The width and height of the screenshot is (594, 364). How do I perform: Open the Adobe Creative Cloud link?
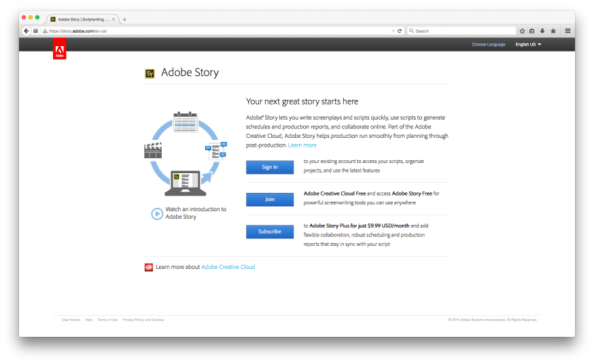[x=228, y=267]
